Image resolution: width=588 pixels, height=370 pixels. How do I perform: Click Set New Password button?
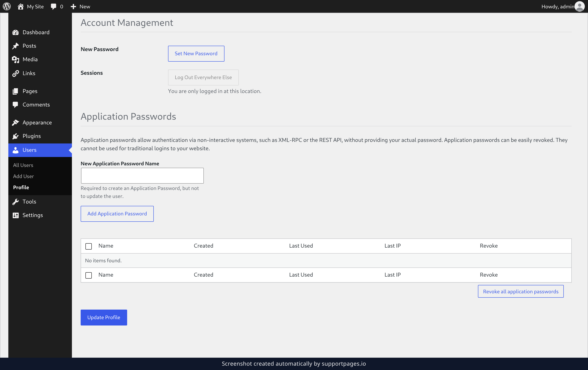(x=196, y=53)
